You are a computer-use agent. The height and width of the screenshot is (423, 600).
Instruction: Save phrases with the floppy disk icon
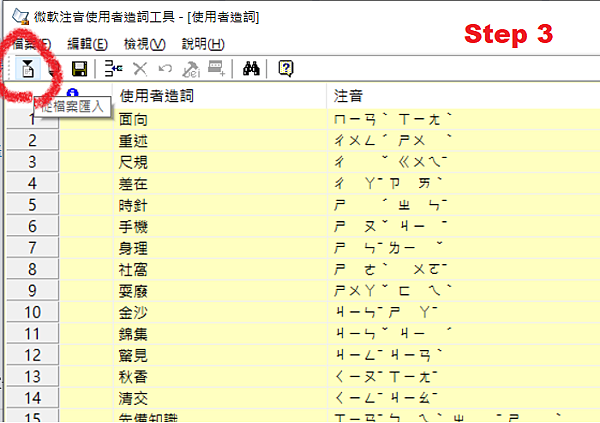(x=80, y=69)
